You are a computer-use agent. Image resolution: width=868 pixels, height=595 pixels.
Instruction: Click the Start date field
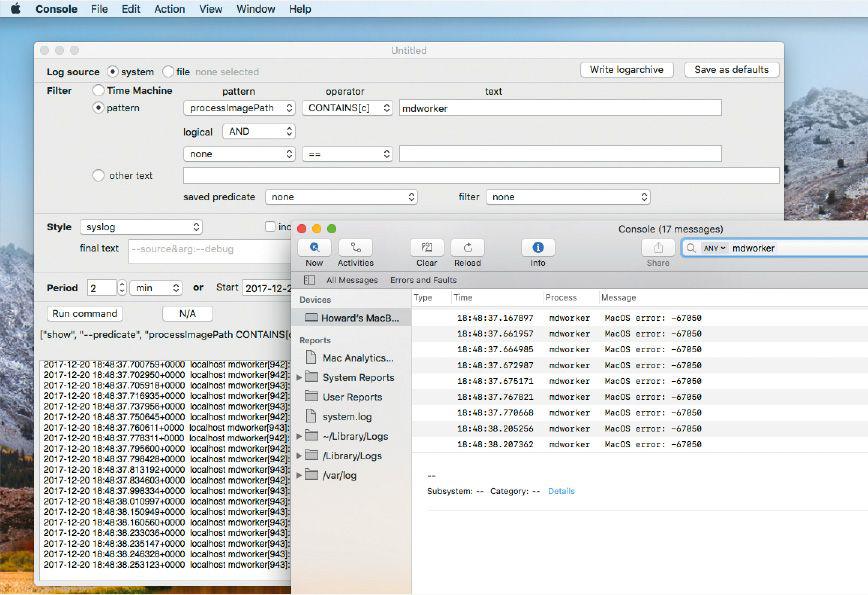point(266,288)
